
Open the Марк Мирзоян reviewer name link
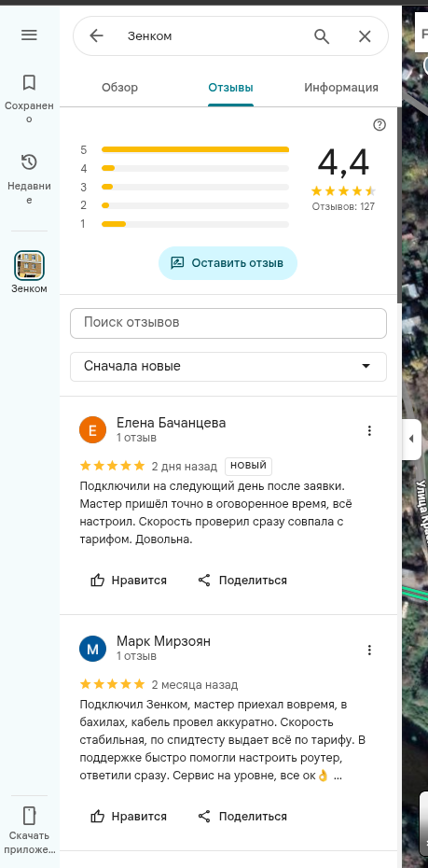163,641
